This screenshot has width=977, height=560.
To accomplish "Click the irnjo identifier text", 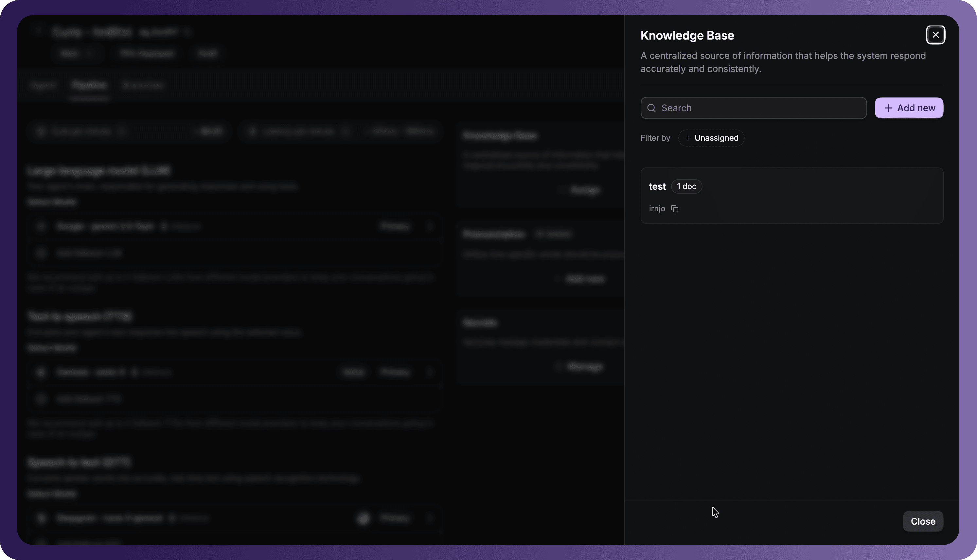I will coord(657,209).
